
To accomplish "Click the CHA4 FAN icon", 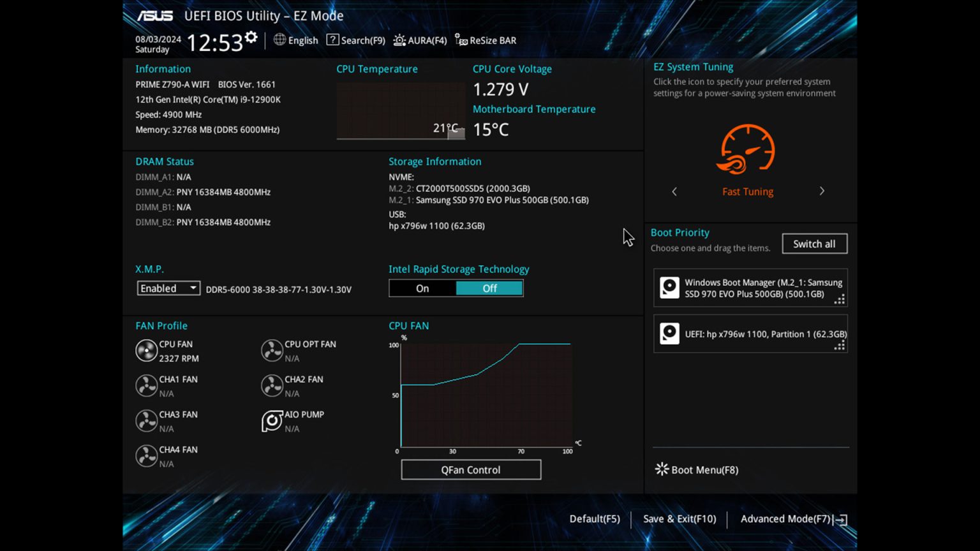I will click(146, 456).
